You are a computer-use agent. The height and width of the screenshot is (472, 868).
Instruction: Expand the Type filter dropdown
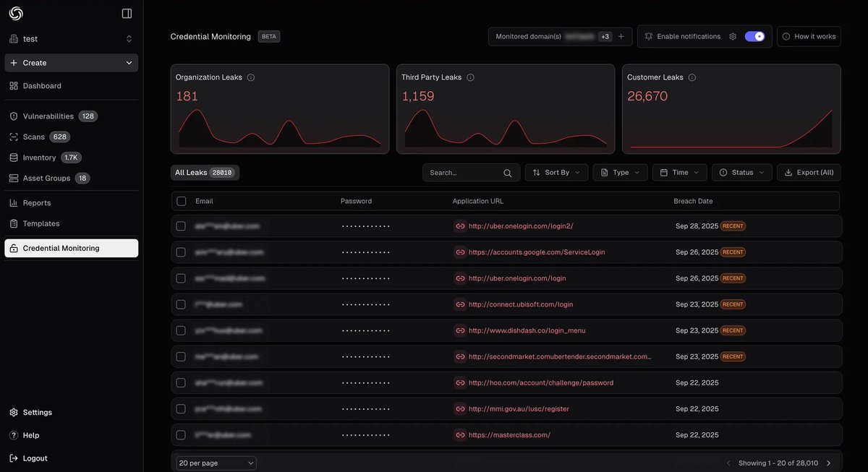tap(620, 172)
